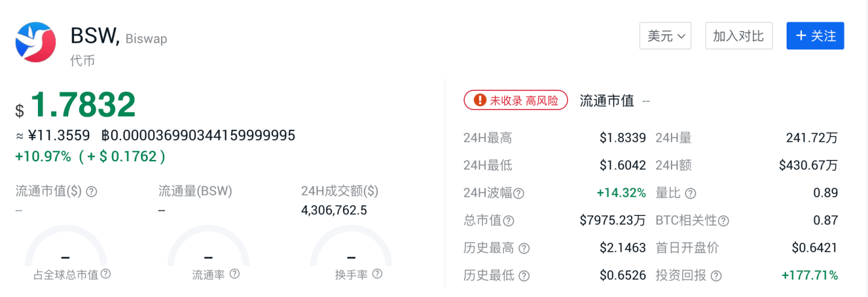The width and height of the screenshot is (868, 297).
Task: Click the 占全球总市值 gauge
Action: click(66, 247)
